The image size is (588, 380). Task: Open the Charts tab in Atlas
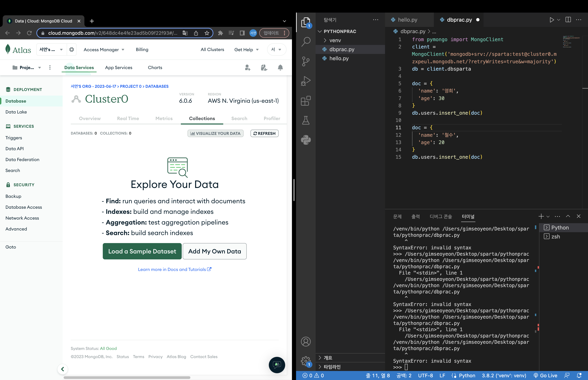pos(155,68)
